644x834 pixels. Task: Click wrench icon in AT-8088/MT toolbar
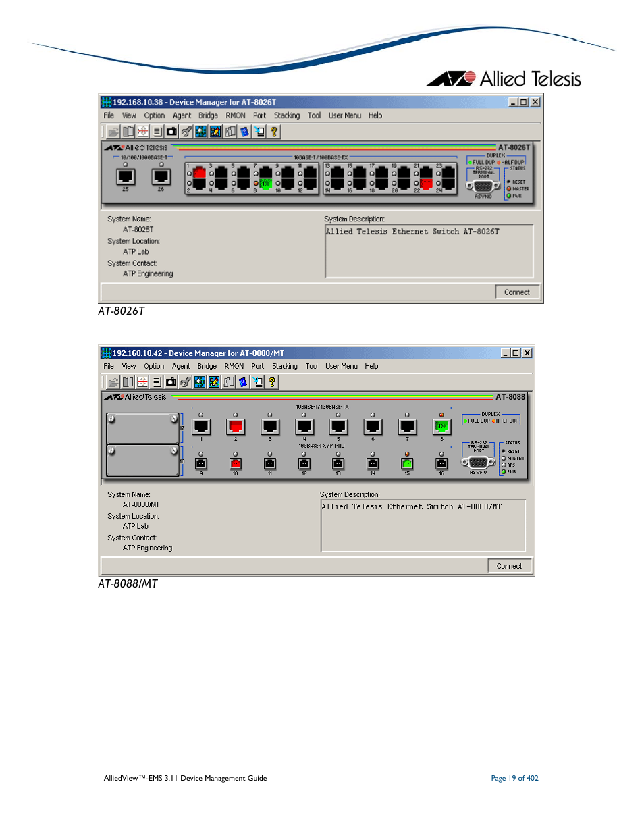[x=185, y=382]
